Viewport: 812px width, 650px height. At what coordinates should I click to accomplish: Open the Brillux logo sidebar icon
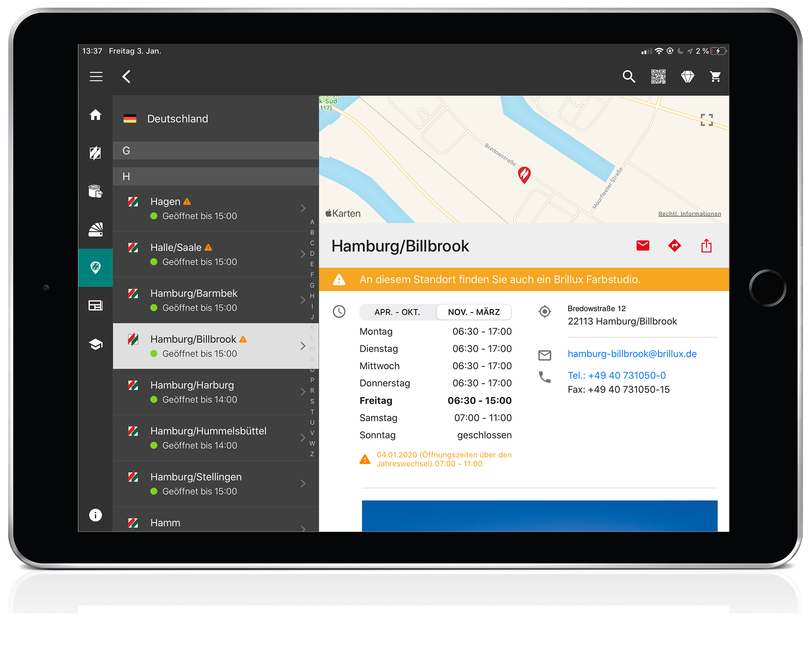click(95, 153)
